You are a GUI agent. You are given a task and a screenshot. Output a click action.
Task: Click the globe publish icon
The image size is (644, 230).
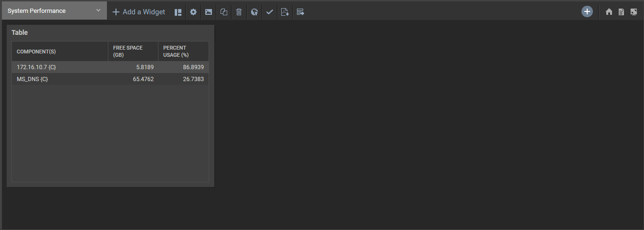pos(254,12)
